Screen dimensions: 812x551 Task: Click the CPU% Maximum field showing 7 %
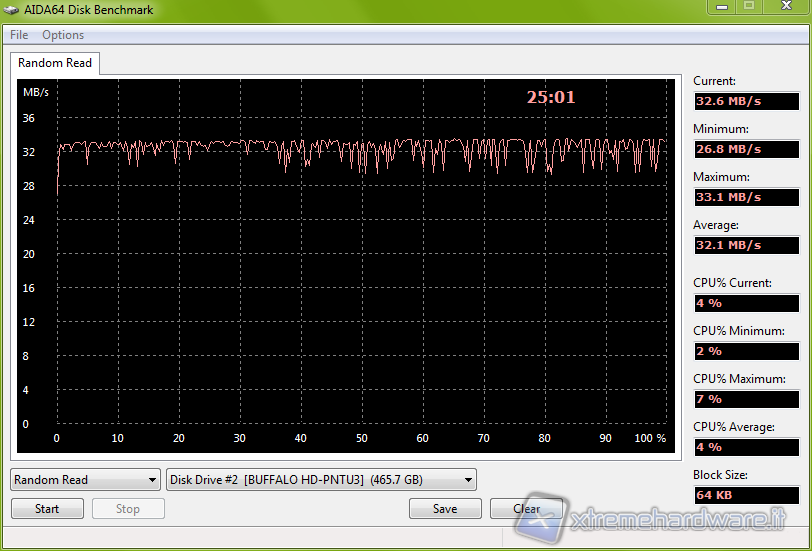(x=746, y=399)
